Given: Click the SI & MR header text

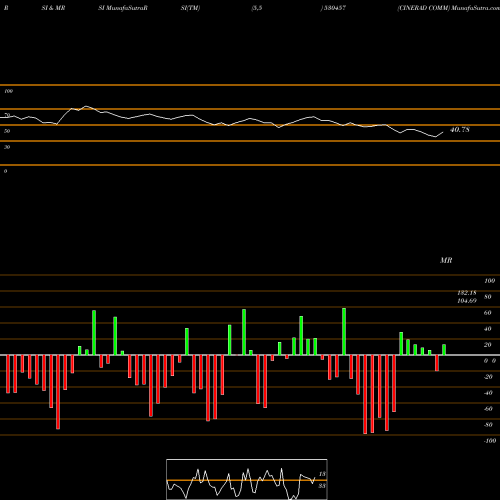Looking at the screenshot, I should point(53,8).
